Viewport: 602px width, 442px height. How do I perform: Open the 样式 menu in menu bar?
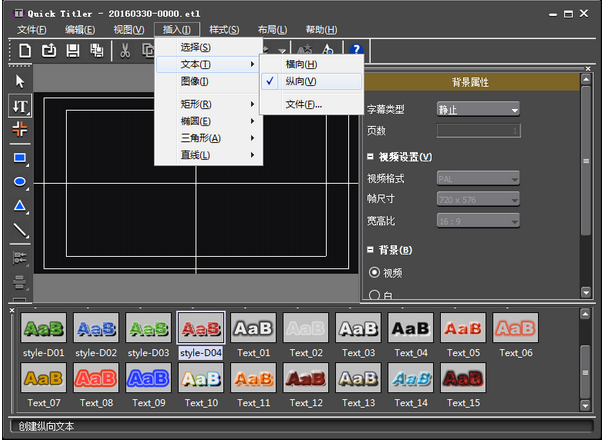pos(224,30)
